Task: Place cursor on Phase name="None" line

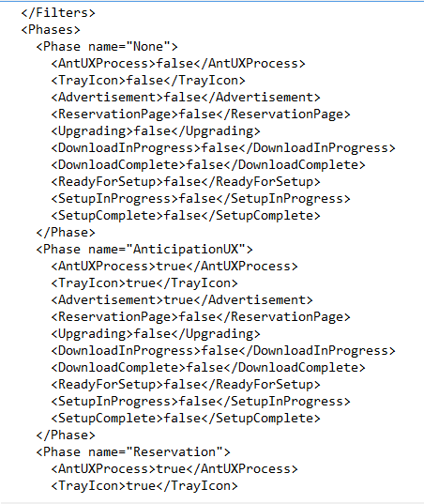Action: point(107,47)
